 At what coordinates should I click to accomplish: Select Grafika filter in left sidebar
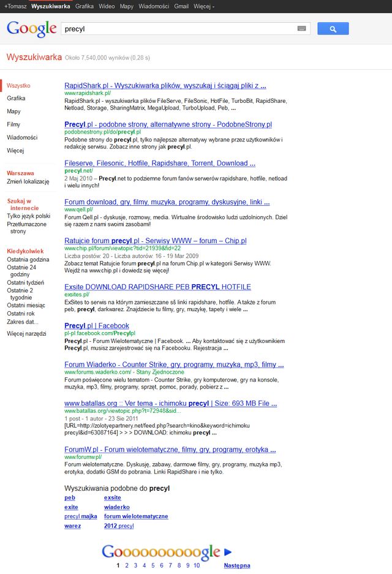(x=16, y=98)
